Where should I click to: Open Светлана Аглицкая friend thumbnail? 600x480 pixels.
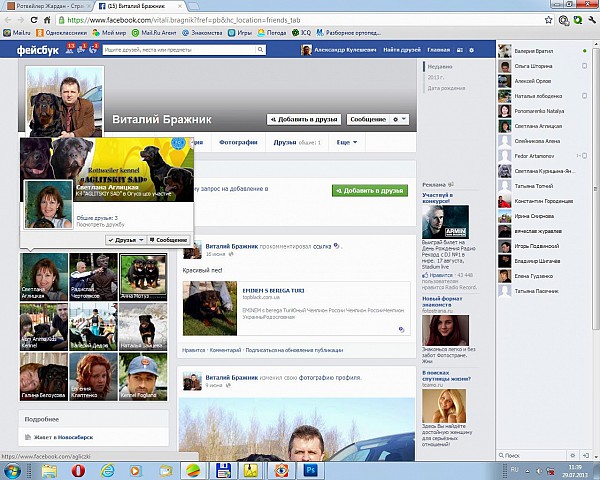point(44,277)
